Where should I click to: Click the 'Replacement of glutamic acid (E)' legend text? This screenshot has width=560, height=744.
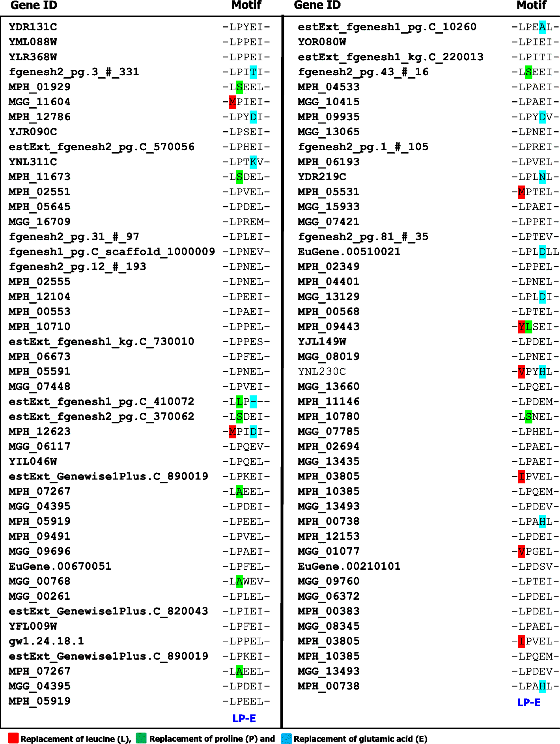pos(360,738)
